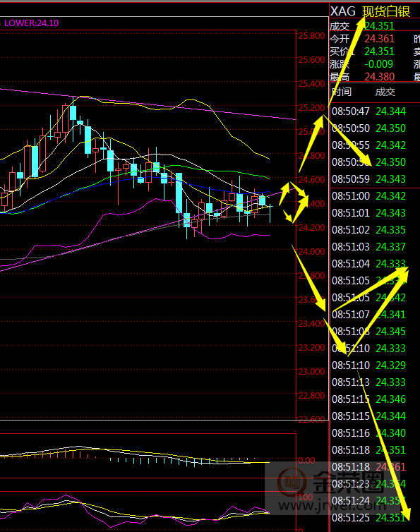This screenshot has height=532, width=420.
Task: Click the 25.800 label on price axis
Action: click(x=311, y=35)
